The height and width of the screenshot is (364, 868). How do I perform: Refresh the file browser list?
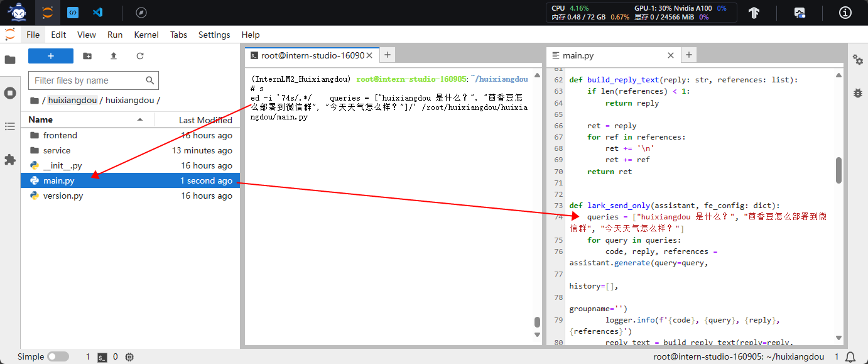(x=140, y=56)
